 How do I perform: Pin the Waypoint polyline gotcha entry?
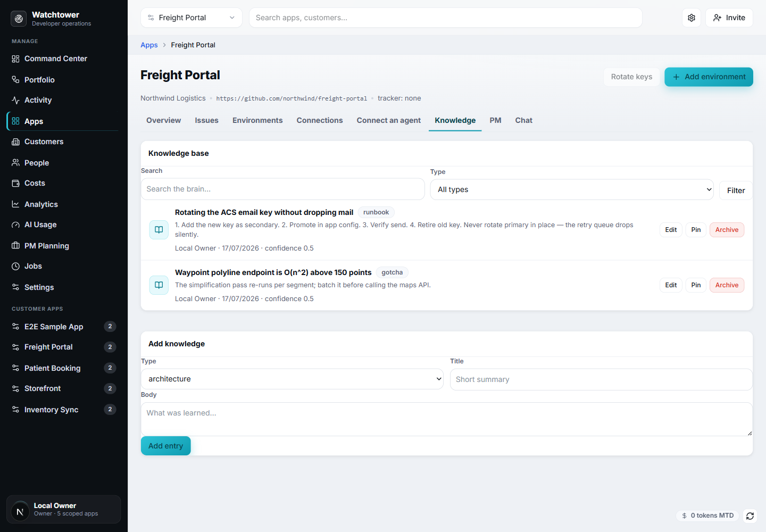point(696,285)
